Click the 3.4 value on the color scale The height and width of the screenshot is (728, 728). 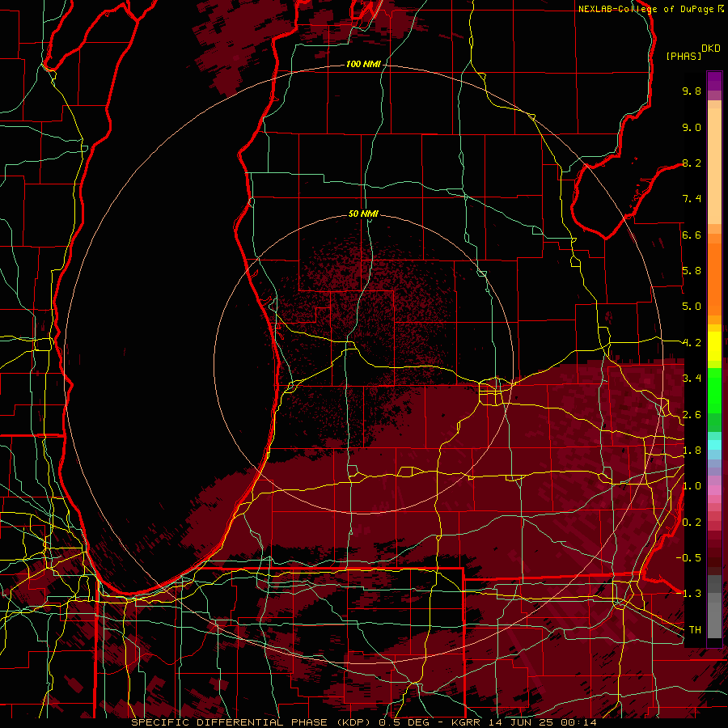(x=692, y=379)
